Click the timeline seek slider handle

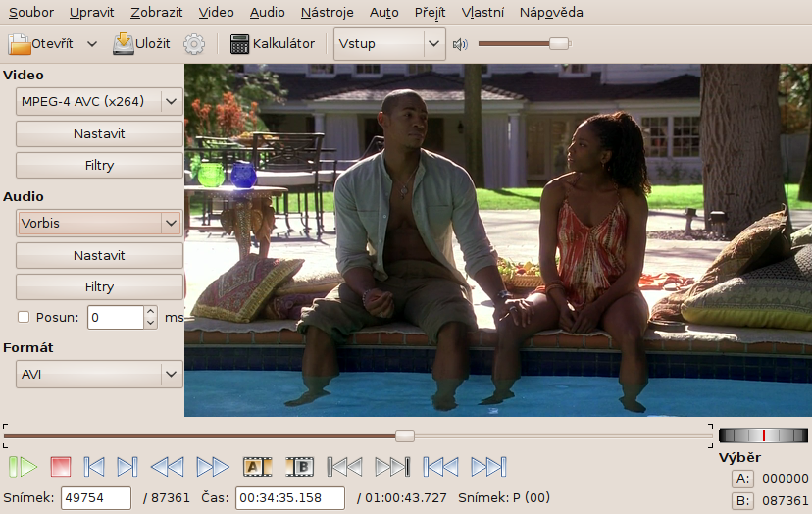[405, 436]
